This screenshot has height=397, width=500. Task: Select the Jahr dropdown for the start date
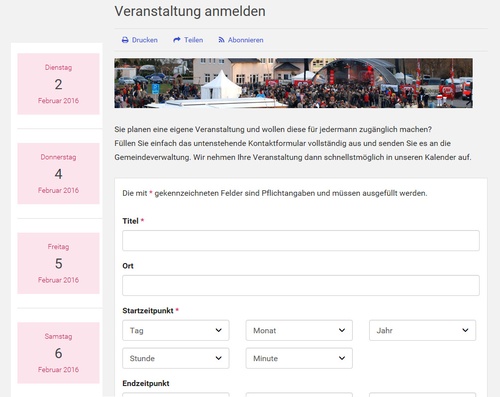pos(422,330)
